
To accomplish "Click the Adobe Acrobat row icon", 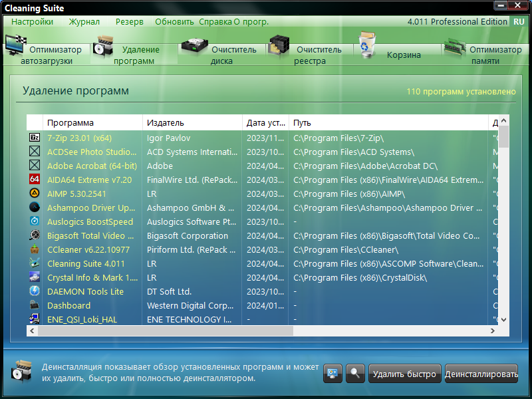I will [x=35, y=165].
